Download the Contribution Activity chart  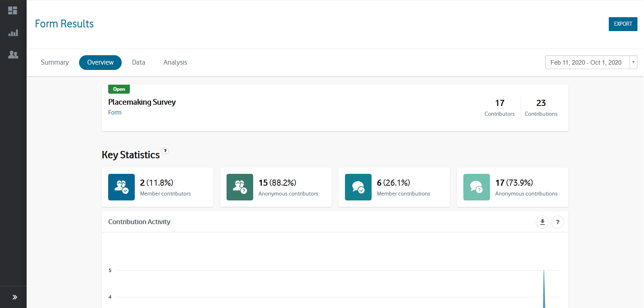pos(542,222)
